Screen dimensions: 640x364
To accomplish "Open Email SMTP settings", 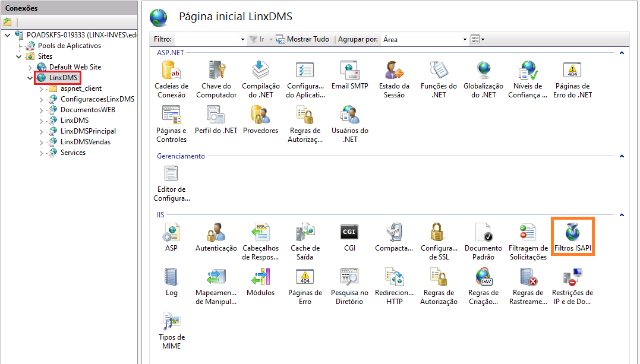I will pyautogui.click(x=350, y=75).
